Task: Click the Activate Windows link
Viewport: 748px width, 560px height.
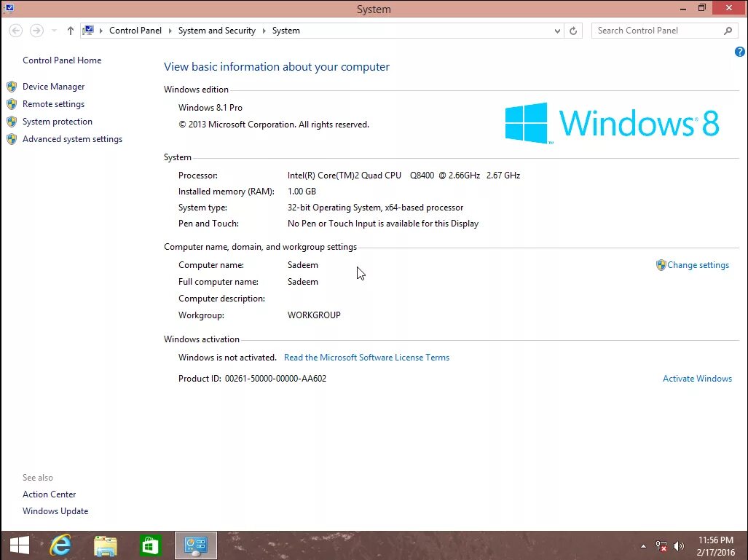Action: coord(697,378)
